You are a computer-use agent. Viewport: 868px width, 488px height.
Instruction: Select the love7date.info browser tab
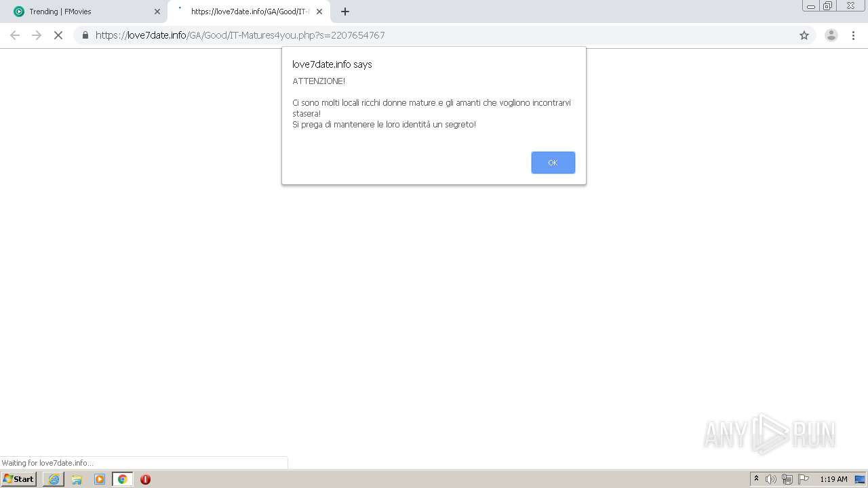[x=248, y=12]
